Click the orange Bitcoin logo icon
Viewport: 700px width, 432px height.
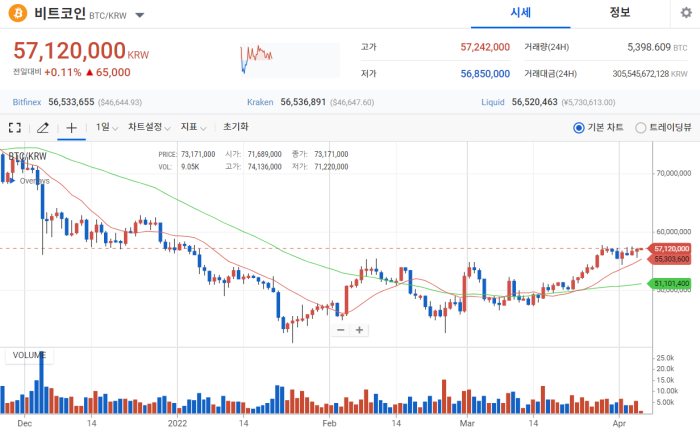(18, 13)
